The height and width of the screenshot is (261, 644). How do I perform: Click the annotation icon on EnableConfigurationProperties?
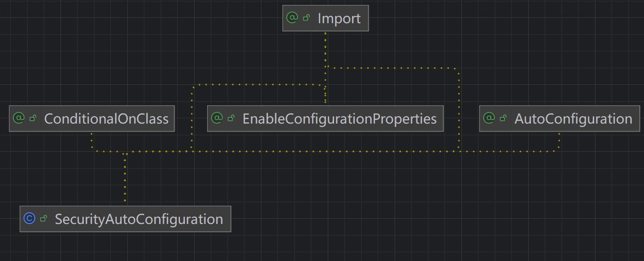pyautogui.click(x=217, y=118)
